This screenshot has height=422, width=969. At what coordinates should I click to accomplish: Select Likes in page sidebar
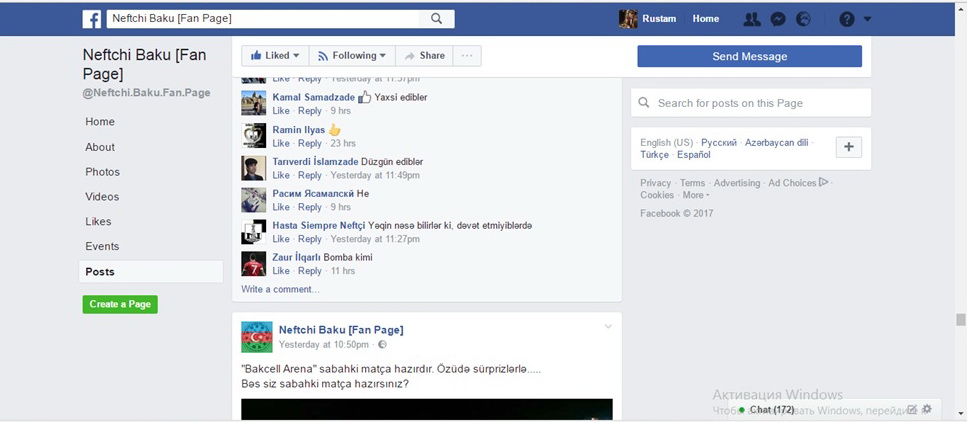98,221
